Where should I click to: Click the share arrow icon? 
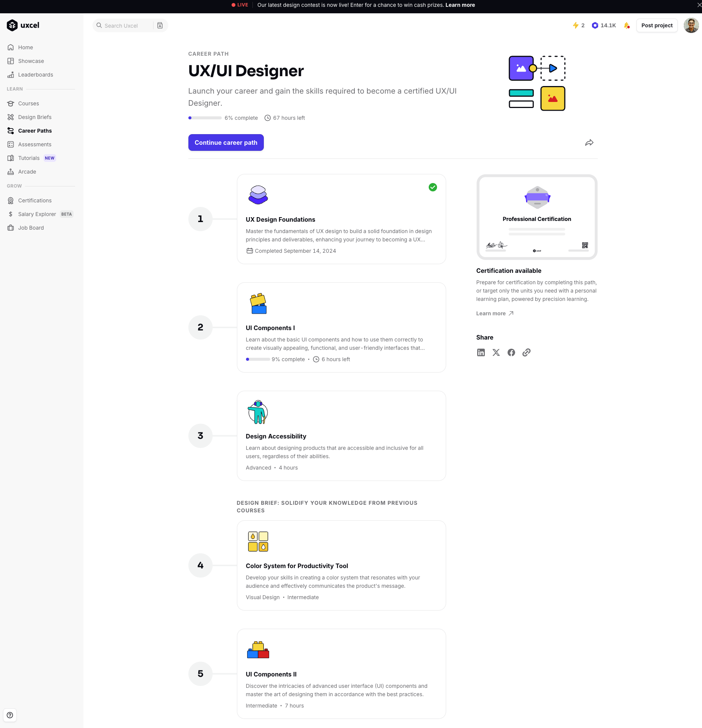coord(589,143)
